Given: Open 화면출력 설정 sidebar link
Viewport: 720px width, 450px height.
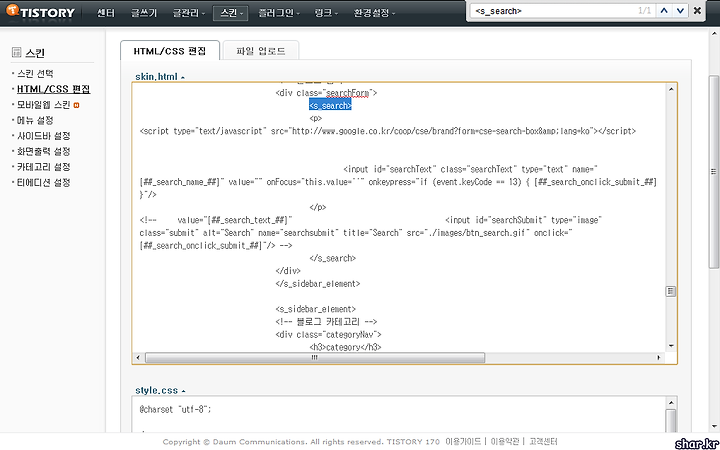Looking at the screenshot, I should point(43,152).
